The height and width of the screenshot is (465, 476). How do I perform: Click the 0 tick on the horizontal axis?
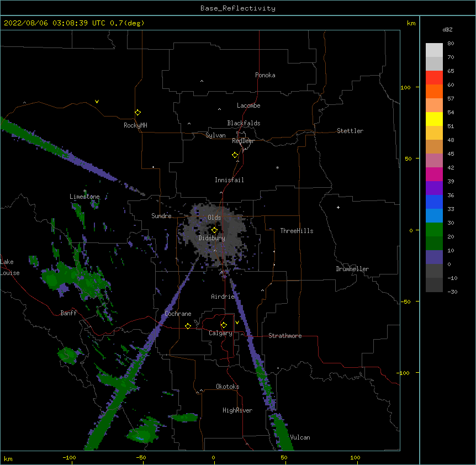[x=213, y=457]
